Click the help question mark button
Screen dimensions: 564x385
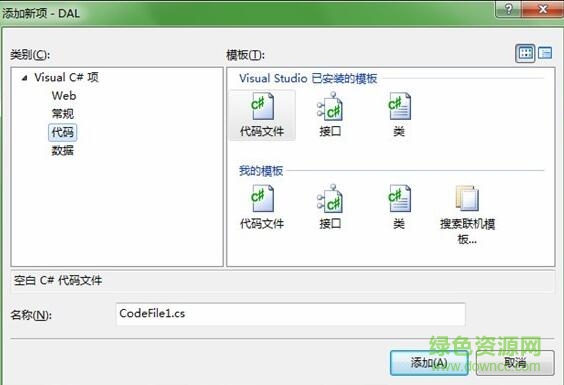(x=508, y=9)
